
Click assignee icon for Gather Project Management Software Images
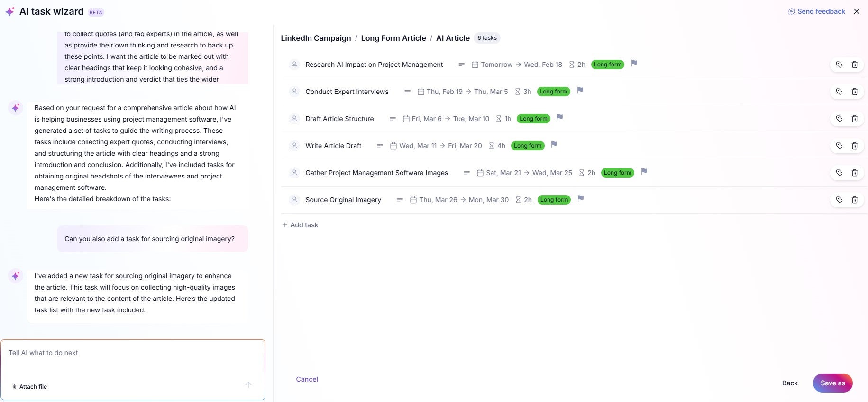pyautogui.click(x=294, y=173)
